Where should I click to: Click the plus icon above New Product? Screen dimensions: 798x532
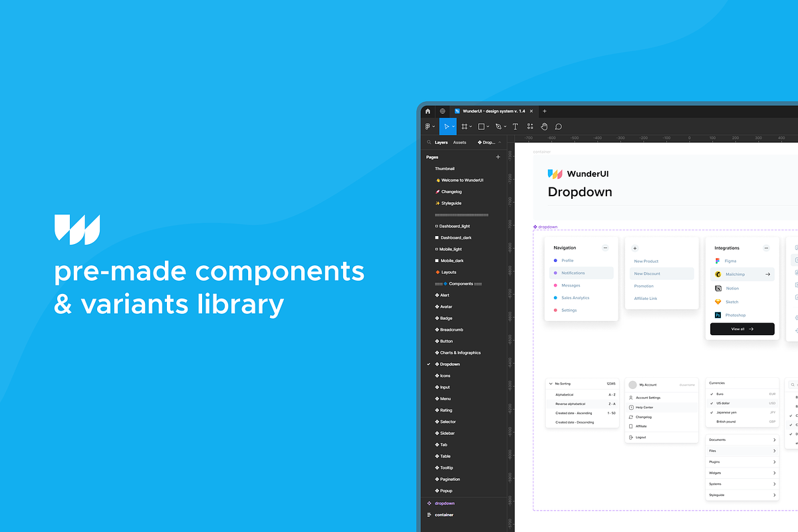click(634, 248)
